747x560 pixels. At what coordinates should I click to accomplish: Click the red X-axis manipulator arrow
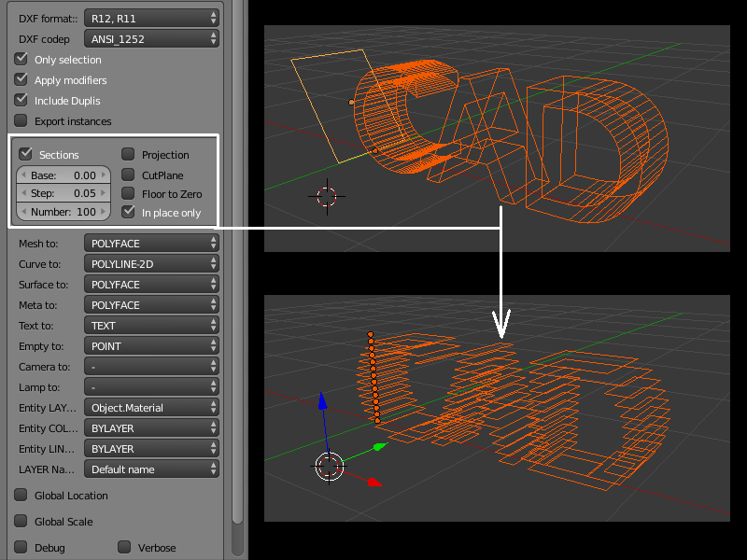(x=375, y=482)
